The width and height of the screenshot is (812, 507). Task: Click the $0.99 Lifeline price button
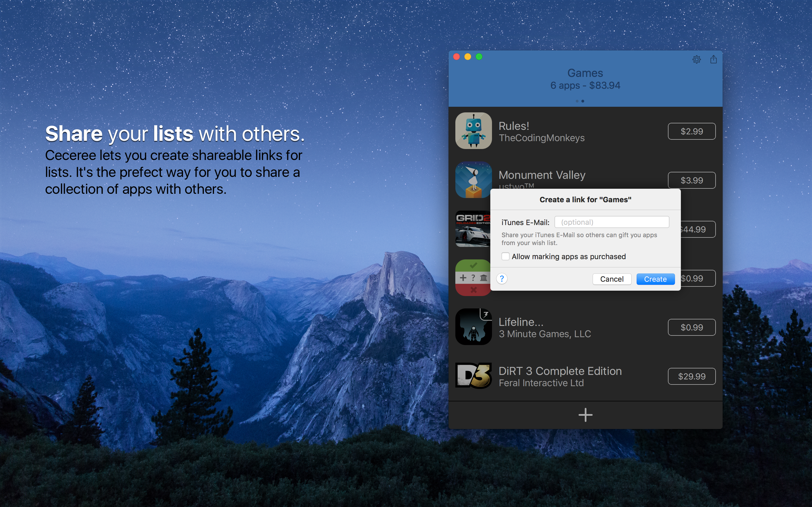click(x=691, y=327)
